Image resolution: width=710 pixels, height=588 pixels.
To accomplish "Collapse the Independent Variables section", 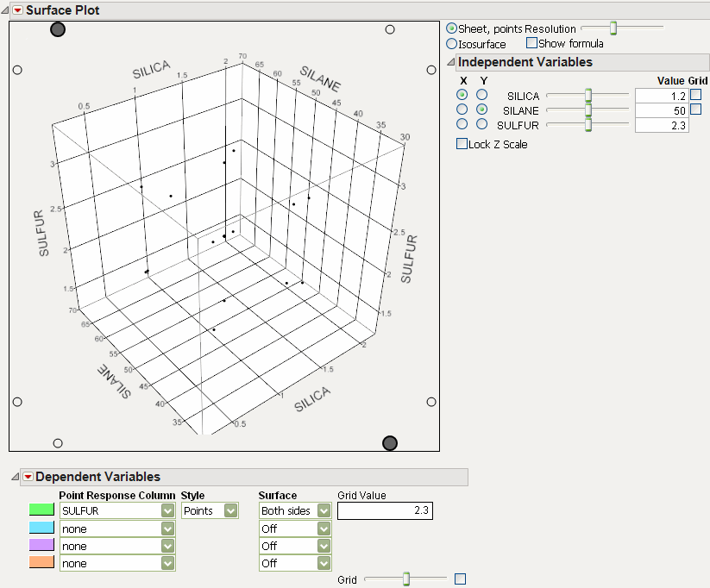I will pyautogui.click(x=449, y=62).
